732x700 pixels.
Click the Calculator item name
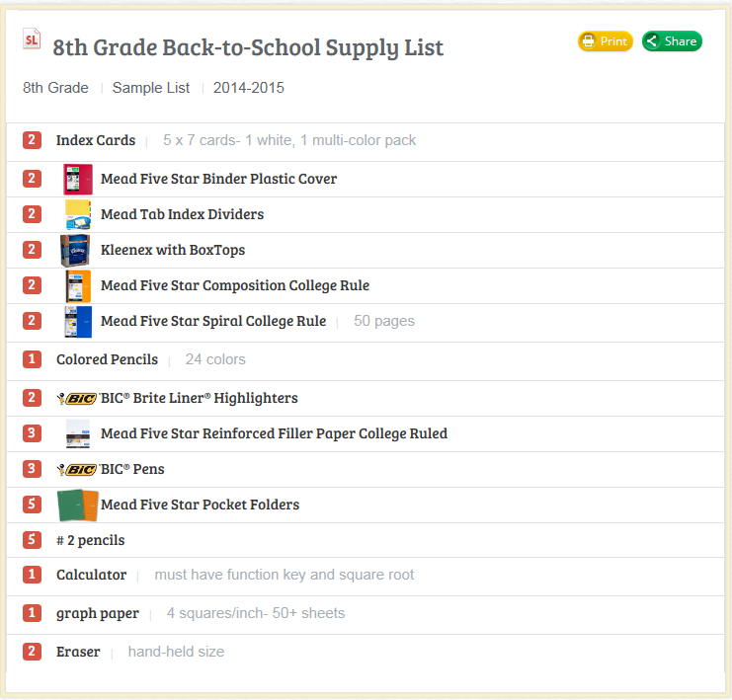(x=92, y=575)
